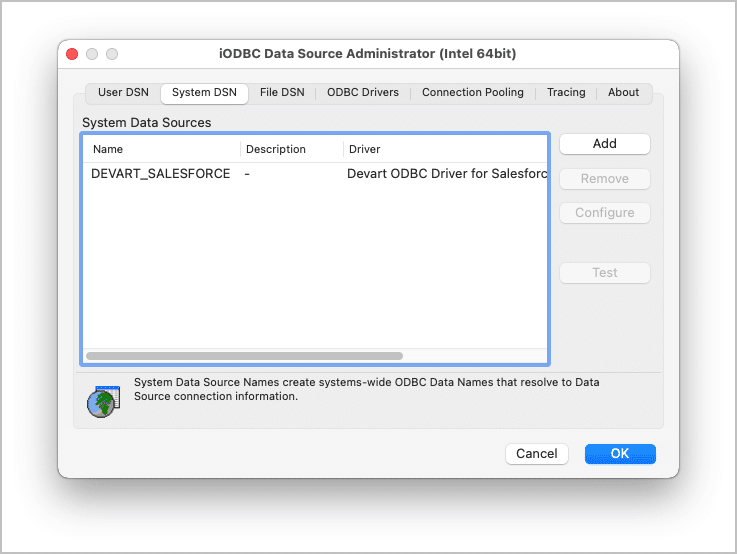Switch to the Tracing tab

click(566, 93)
